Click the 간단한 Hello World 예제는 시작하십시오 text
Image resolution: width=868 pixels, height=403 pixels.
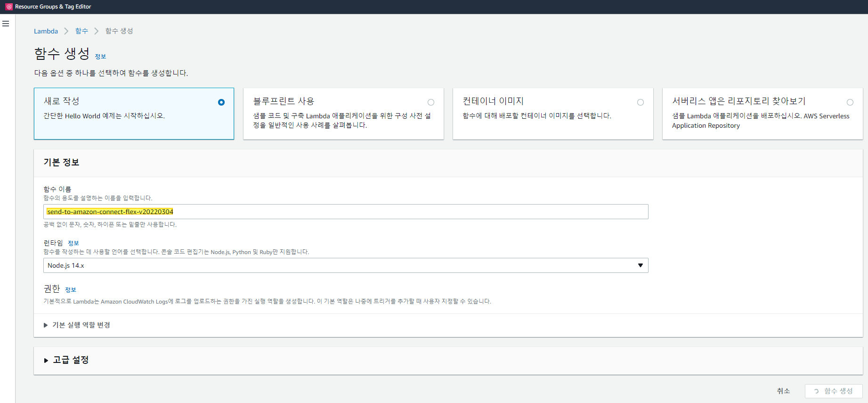pos(104,116)
